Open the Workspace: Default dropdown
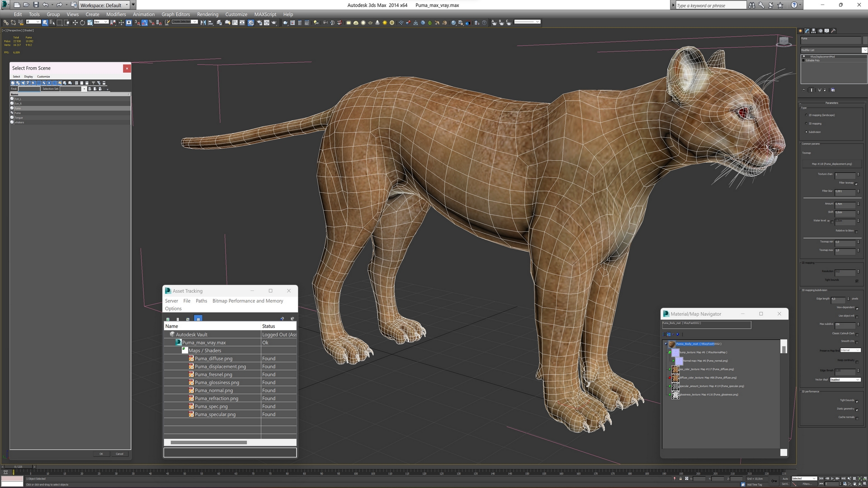 click(105, 5)
